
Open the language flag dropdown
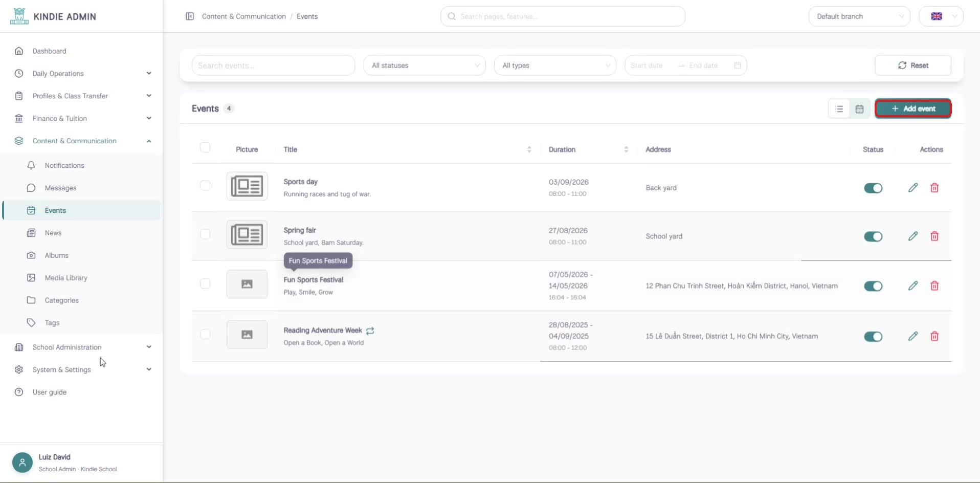coord(941,16)
